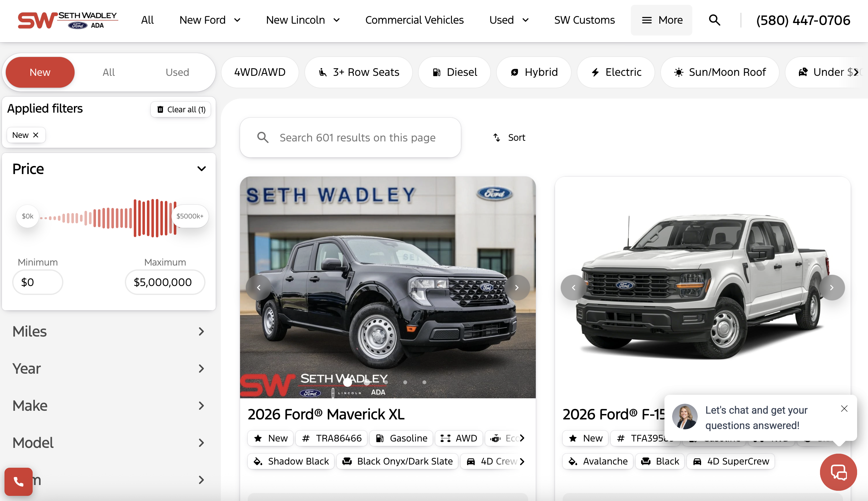Expand the Model filter section
Screen dimensions: 868x501
click(x=109, y=443)
